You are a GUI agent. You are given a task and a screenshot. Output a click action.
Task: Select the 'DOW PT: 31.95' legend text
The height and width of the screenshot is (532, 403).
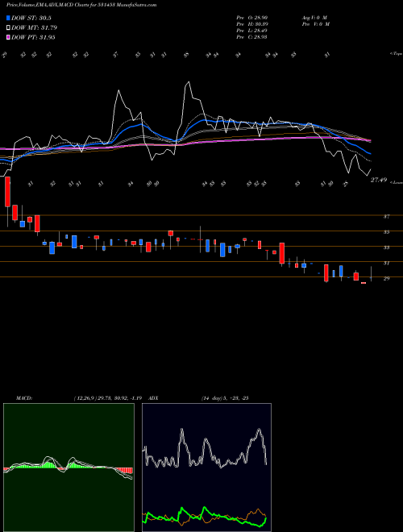33,37
